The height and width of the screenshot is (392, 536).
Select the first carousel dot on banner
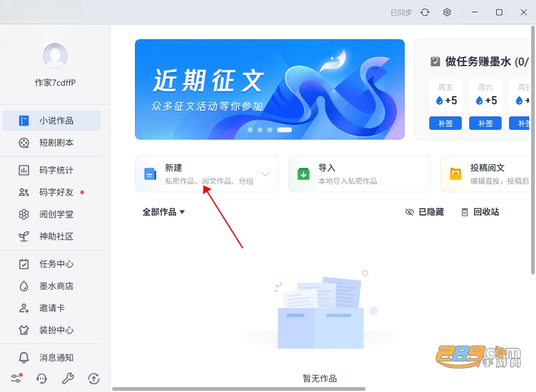coord(250,130)
